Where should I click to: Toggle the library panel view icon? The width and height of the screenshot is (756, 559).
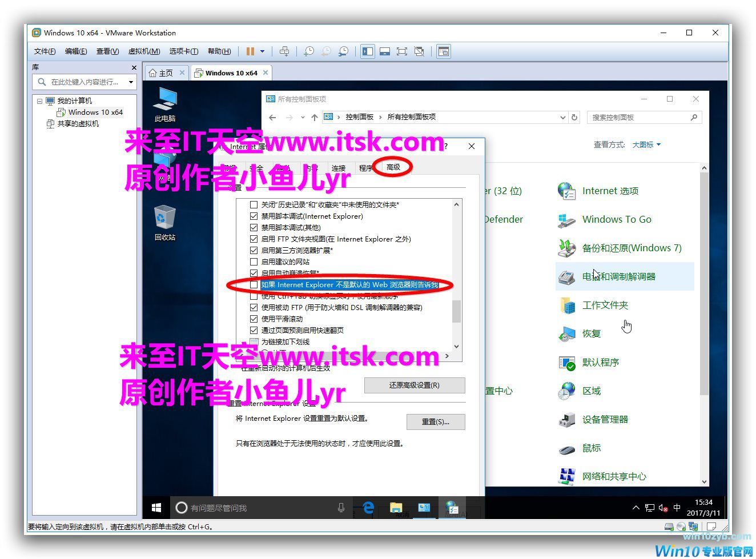[x=368, y=51]
